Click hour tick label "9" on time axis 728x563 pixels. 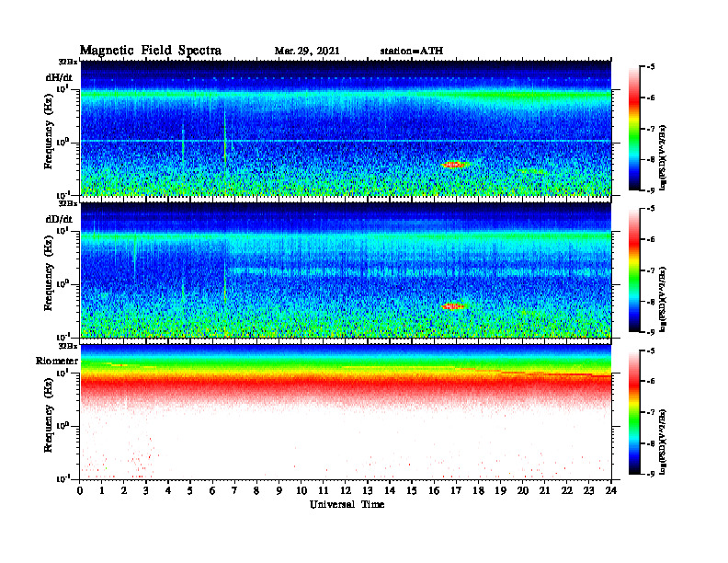click(x=279, y=490)
